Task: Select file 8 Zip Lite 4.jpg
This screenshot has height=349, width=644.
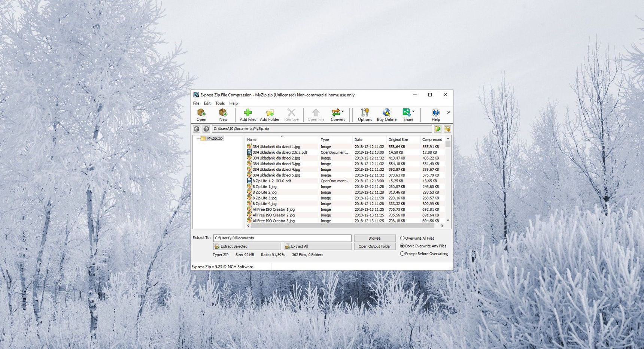Action: (265, 204)
